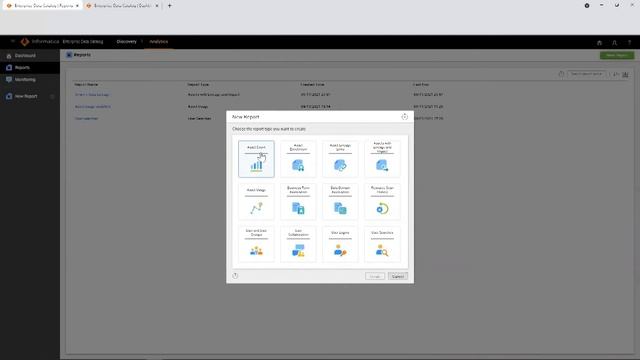Close the New Report sidebar entry

52,96
